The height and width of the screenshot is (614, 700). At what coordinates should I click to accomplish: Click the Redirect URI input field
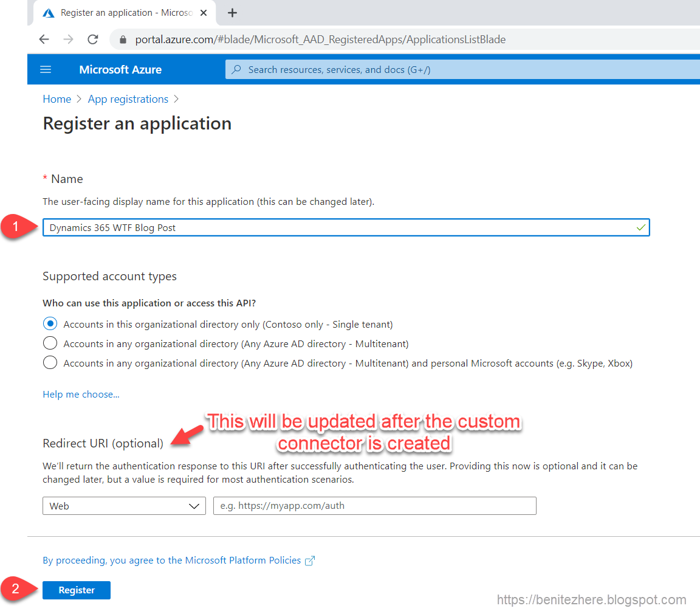pyautogui.click(x=374, y=506)
